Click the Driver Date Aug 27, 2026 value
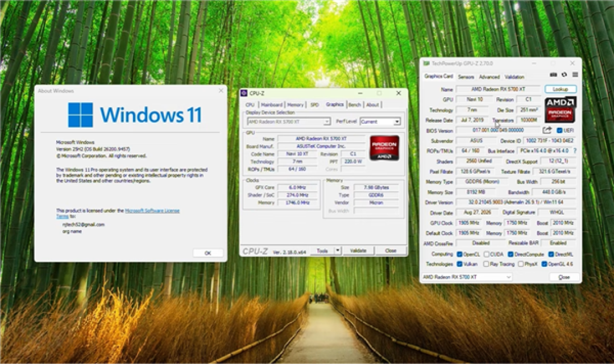Viewport: 614px width, 364px height. (x=477, y=213)
